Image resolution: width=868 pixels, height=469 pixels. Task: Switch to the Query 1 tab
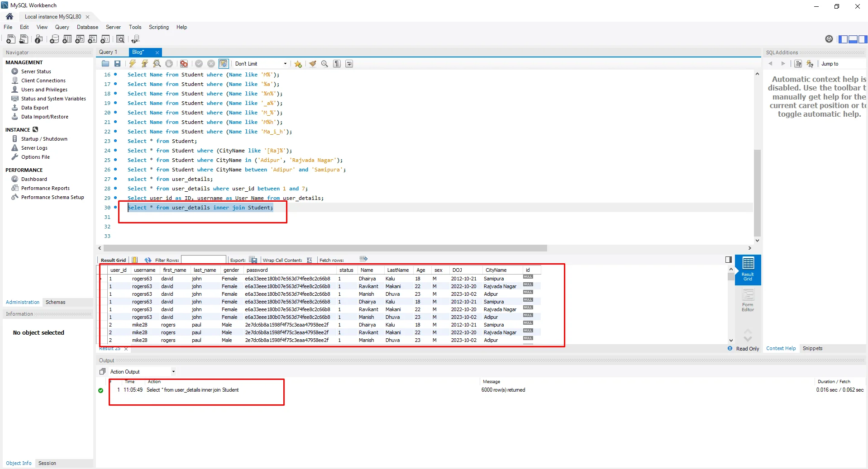coord(108,52)
